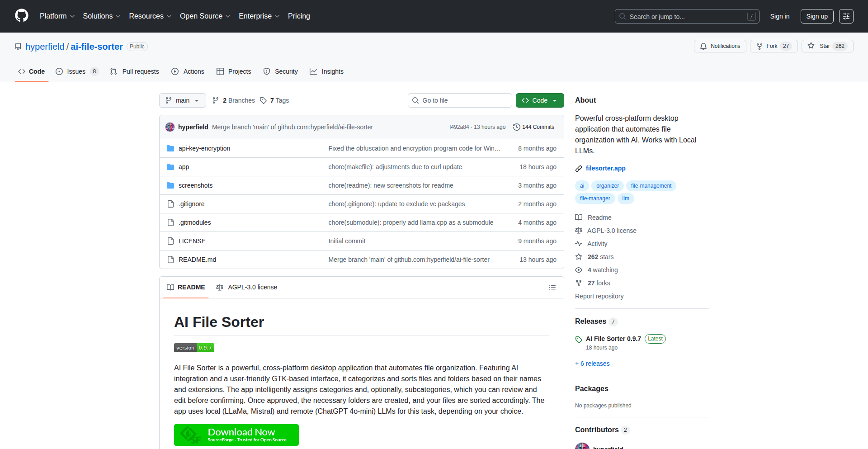Open the README outline list icon
This screenshot has height=449, width=868.
[x=552, y=288]
